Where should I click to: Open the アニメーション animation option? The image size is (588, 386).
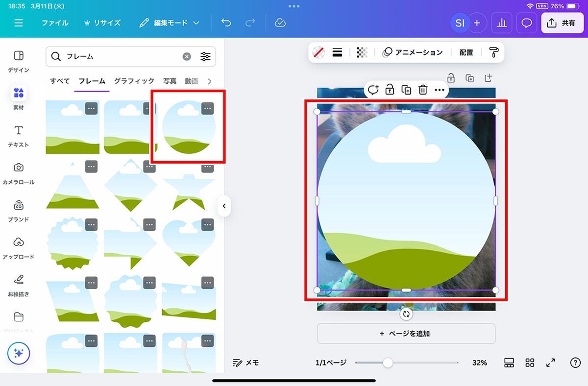[x=413, y=52]
